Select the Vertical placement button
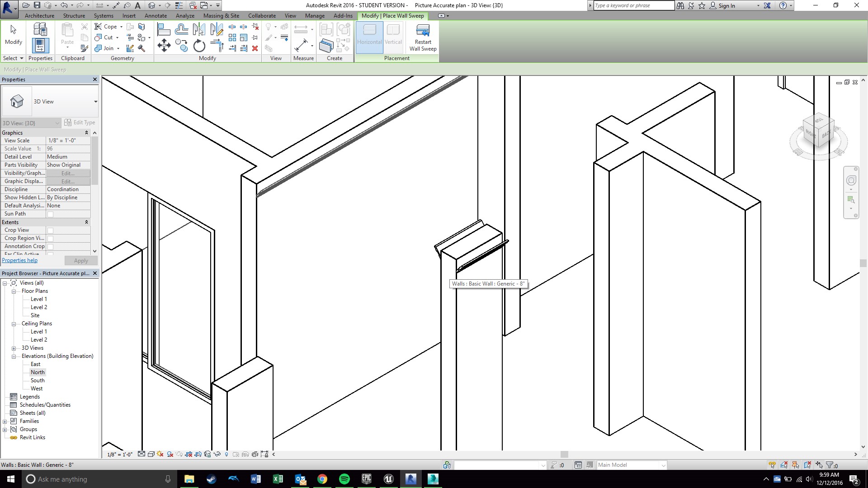 tap(393, 36)
